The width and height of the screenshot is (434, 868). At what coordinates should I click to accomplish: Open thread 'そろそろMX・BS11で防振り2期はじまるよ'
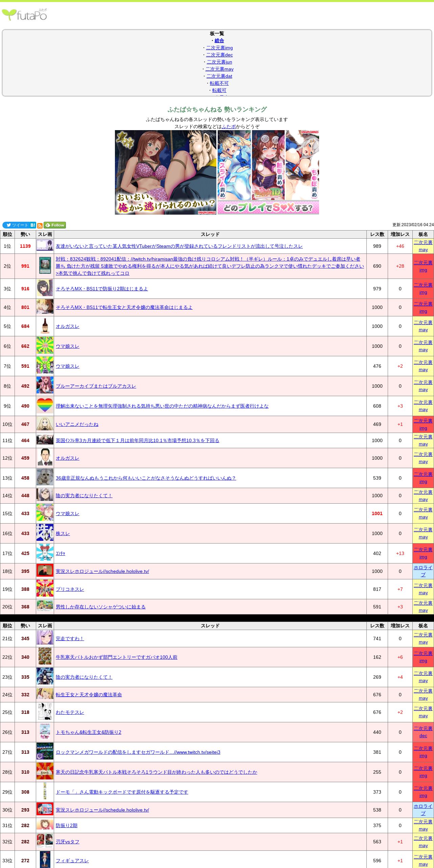[x=102, y=289]
